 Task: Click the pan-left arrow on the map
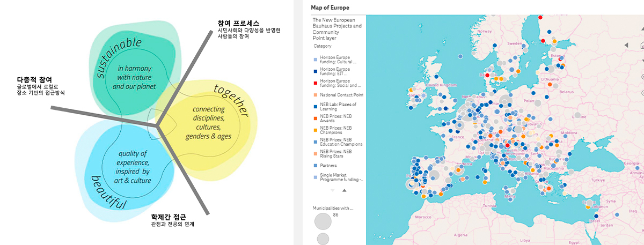click(x=627, y=46)
